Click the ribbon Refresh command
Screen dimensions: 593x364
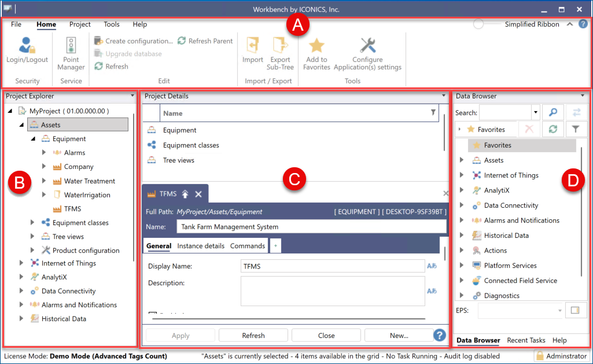click(x=112, y=66)
